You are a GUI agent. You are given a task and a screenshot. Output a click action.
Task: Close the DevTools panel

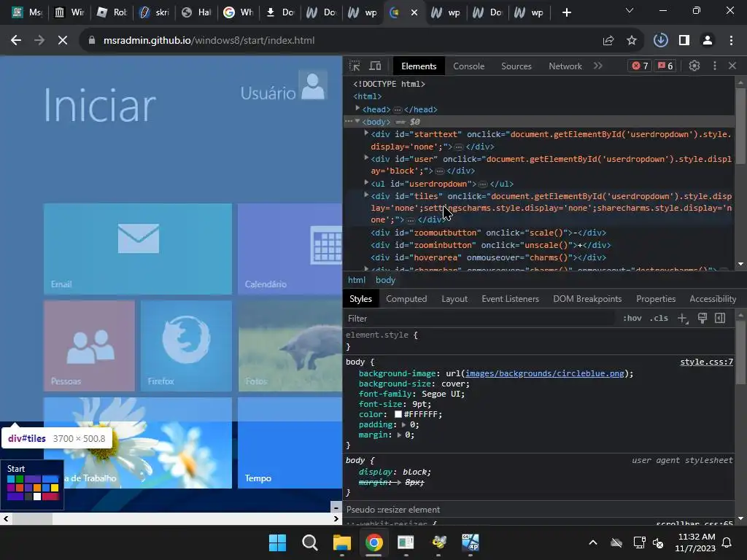coord(732,66)
